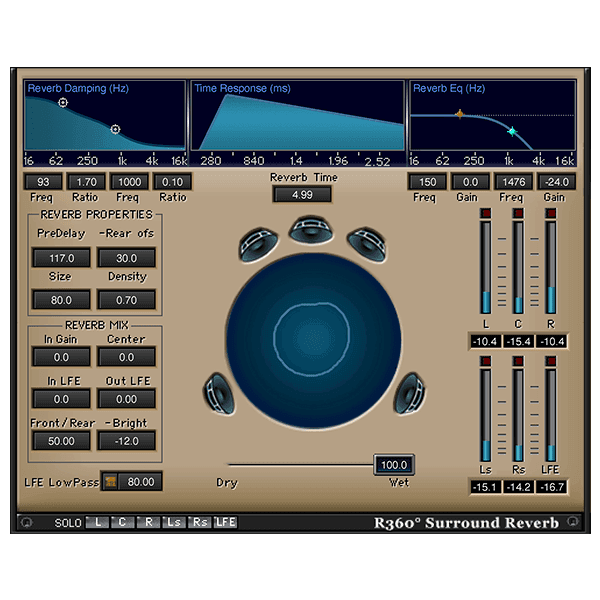Click the LFE channel level meter
This screenshot has height=600, width=600.
pos(551,415)
